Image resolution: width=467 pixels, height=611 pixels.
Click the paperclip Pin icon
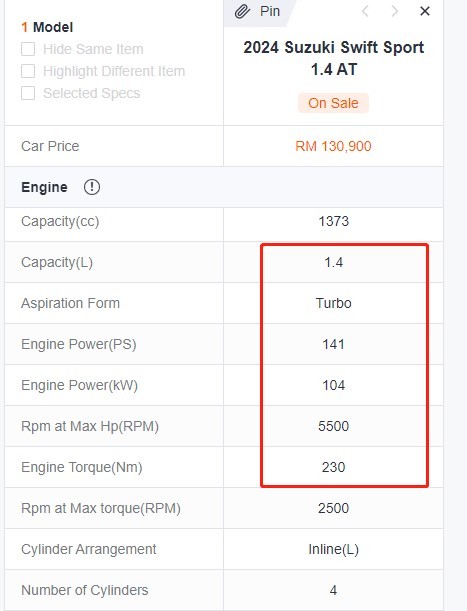[x=242, y=11]
